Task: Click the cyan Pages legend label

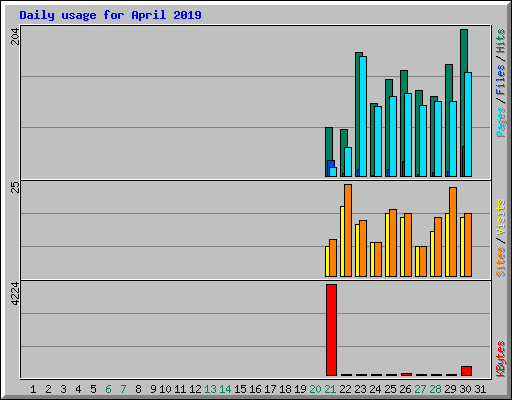Action: (501, 122)
